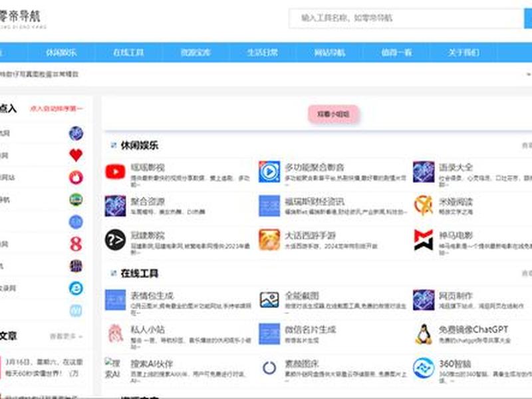Open the picture-frame icon for 全能截图
532x399 pixels.
[x=269, y=300]
